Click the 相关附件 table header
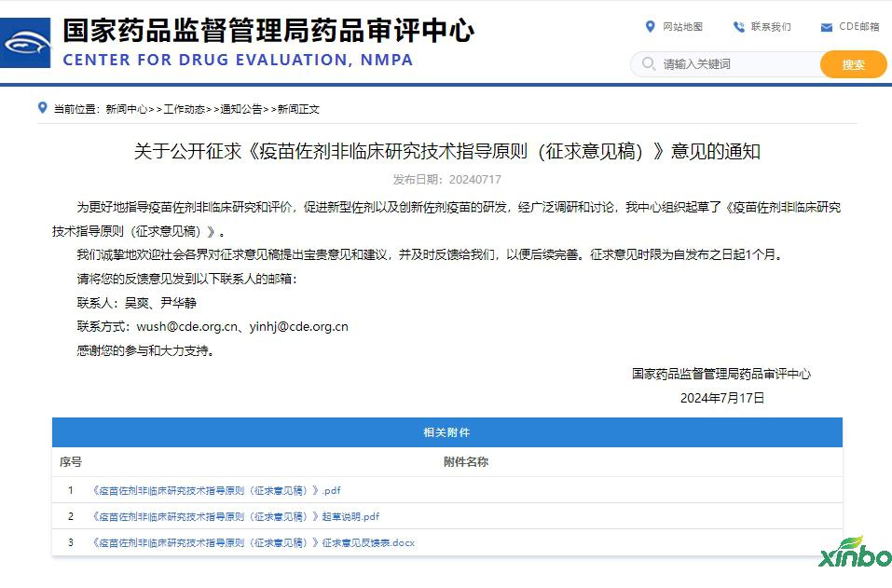892x588 pixels. coord(447,432)
